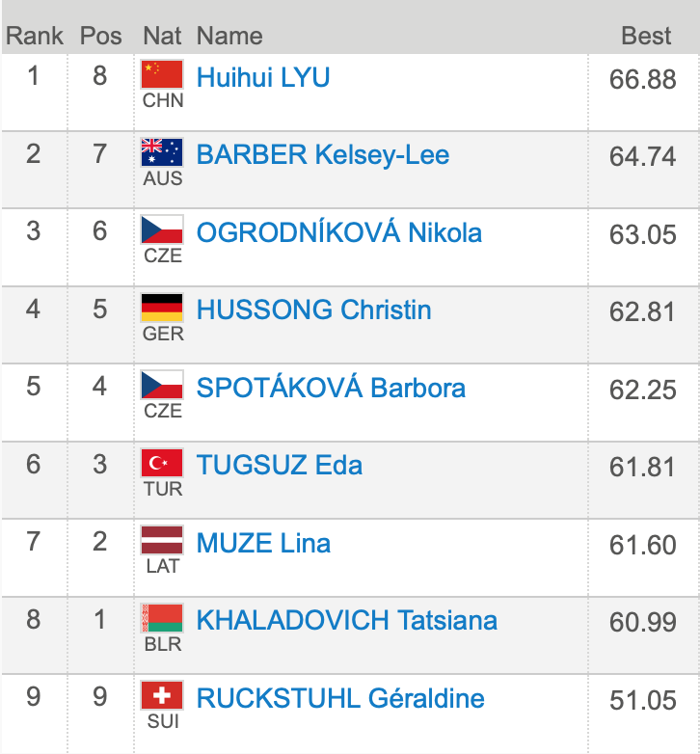The height and width of the screenshot is (754, 700).
Task: Click the Rank column header
Action: pyautogui.click(x=34, y=36)
